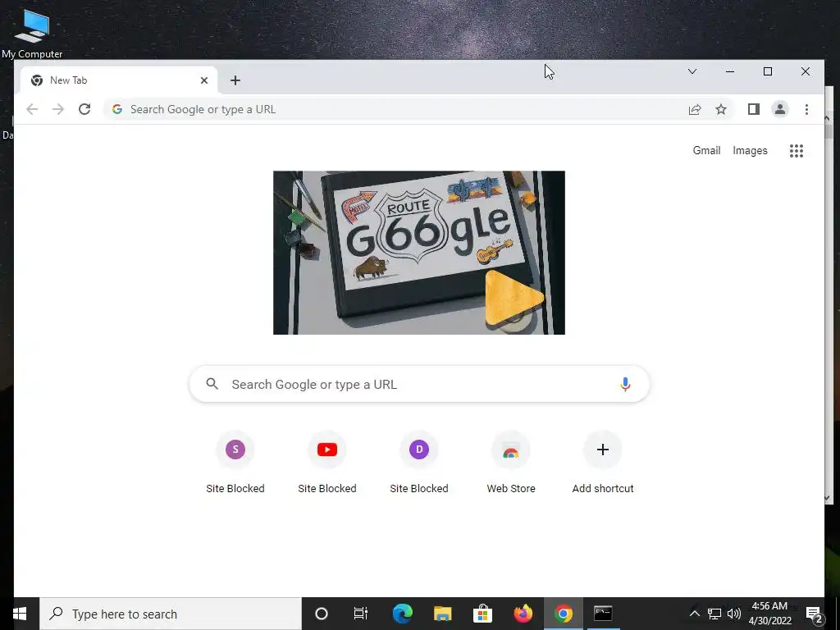
Task: Click the Chrome forward arrow
Action: pos(58,109)
